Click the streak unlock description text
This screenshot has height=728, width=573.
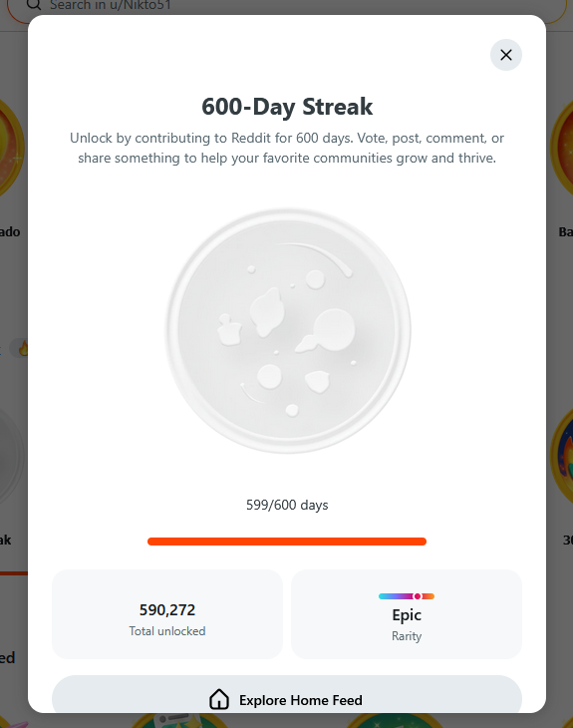287,148
